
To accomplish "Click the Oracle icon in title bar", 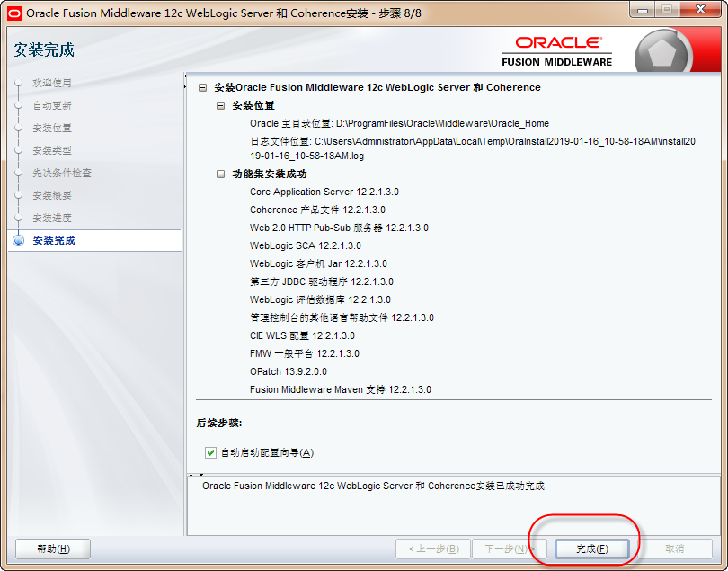I will point(14,13).
